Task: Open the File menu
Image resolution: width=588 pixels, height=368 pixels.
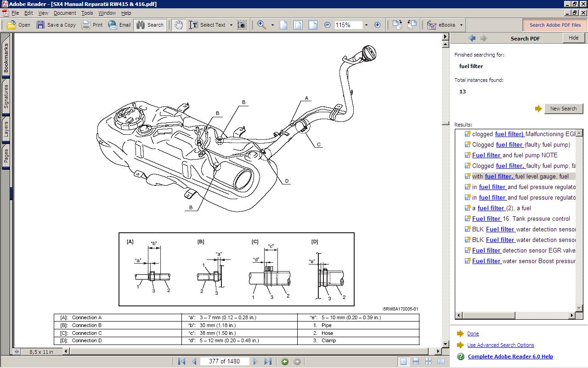Action: 15,13
